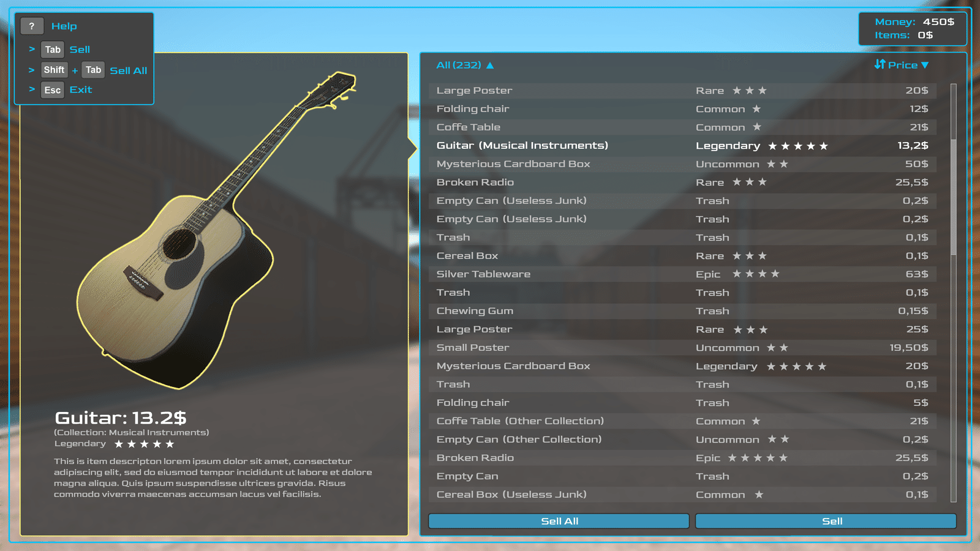Select the Small Poster row

point(682,347)
